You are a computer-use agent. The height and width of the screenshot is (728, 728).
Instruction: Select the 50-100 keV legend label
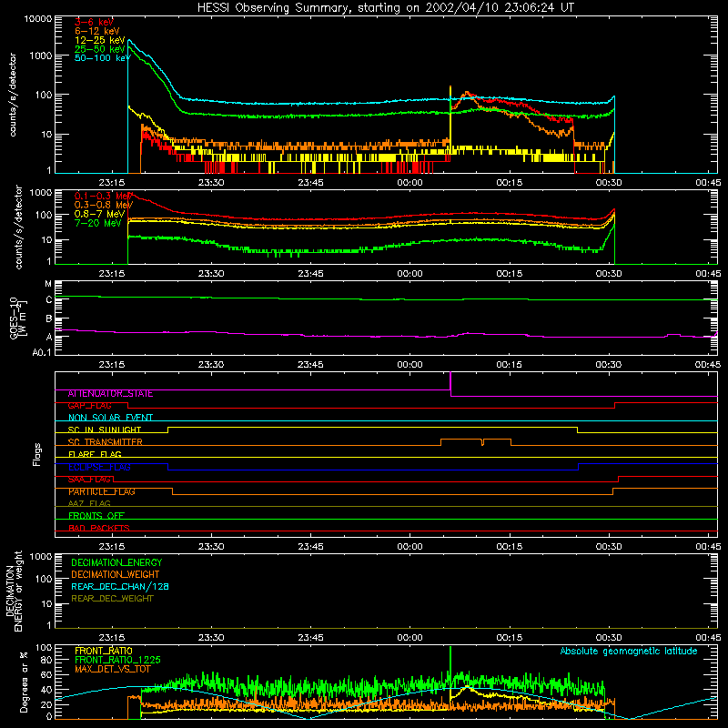[x=103, y=57]
